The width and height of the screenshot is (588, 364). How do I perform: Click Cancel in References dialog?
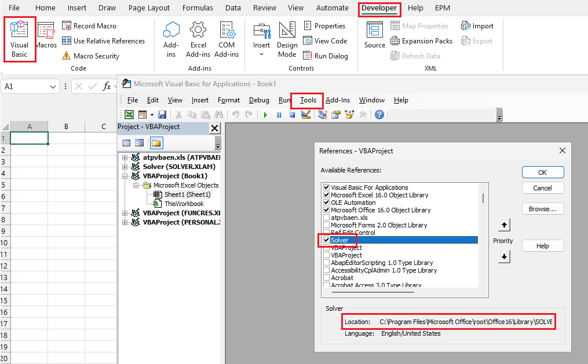click(543, 188)
